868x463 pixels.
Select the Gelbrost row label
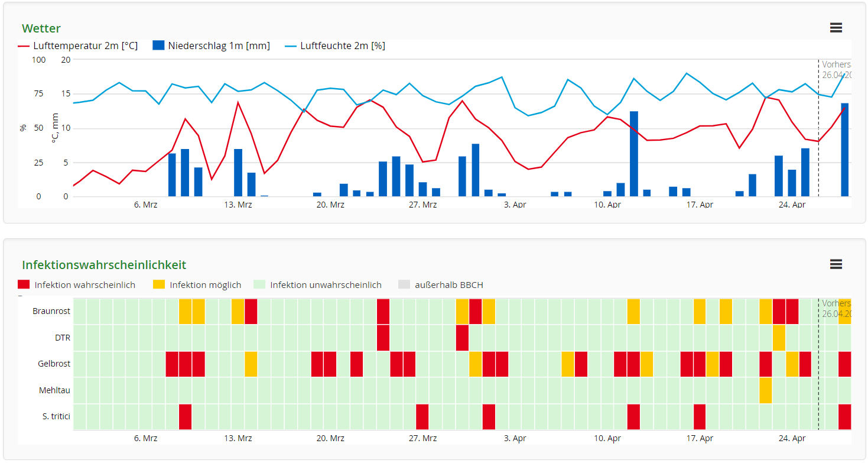[54, 364]
